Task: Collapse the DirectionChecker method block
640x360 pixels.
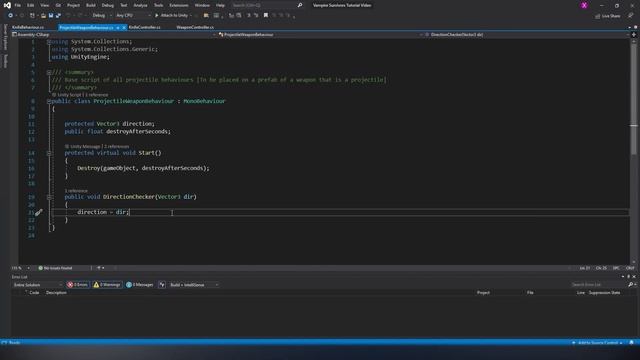Action: pos(49,197)
